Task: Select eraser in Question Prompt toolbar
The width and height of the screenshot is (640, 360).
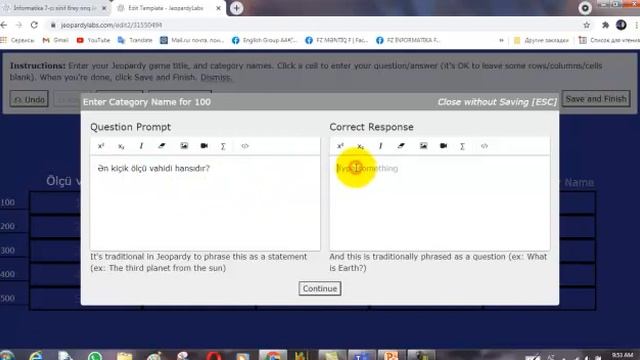Action: pyautogui.click(x=162, y=146)
